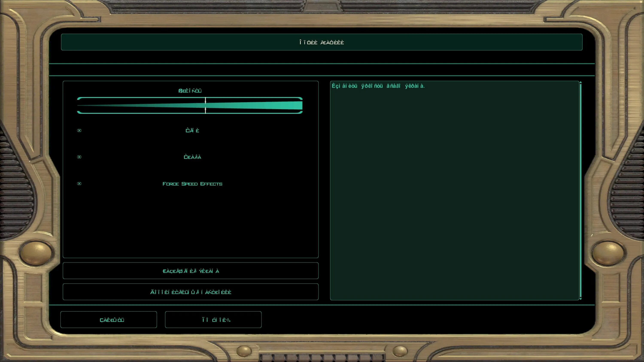The width and height of the screenshot is (644, 362).
Task: Click the ÒÅÍÈ option label text
Action: coord(192,130)
